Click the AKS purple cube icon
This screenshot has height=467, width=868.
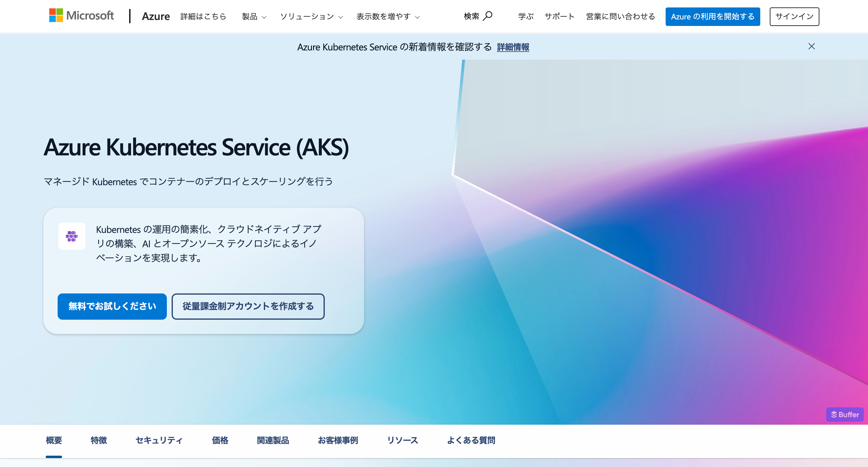coord(72,236)
